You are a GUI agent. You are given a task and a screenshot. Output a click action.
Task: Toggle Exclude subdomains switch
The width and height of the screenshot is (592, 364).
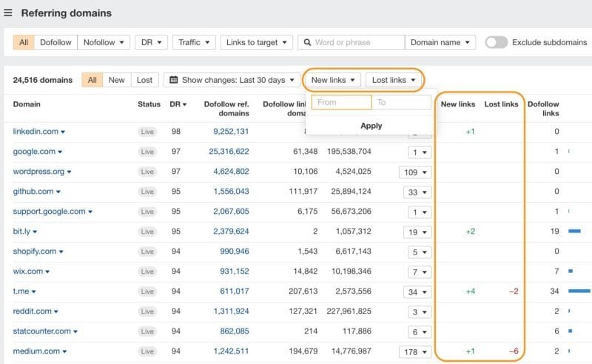pyautogui.click(x=496, y=42)
